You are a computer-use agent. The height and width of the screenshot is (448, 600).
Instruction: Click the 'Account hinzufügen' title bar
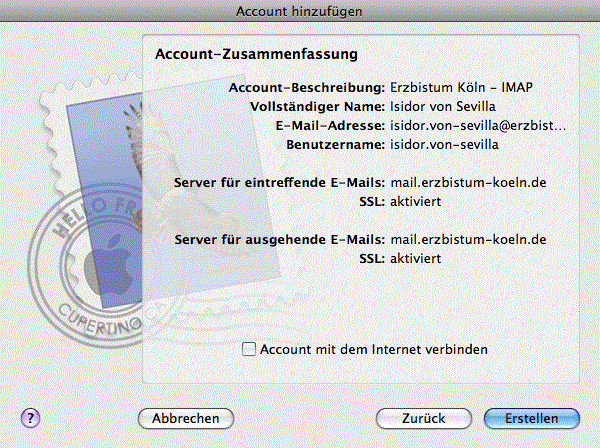[299, 11]
